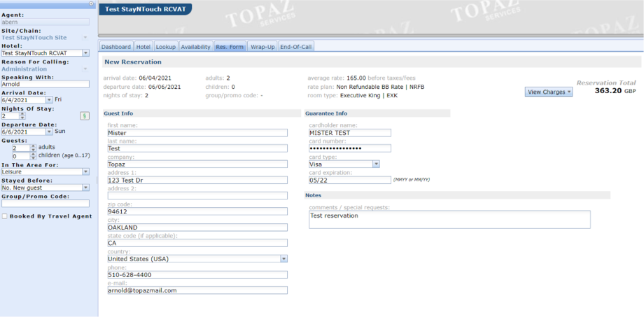
Task: Click the card expiration field 05/22
Action: pos(350,180)
